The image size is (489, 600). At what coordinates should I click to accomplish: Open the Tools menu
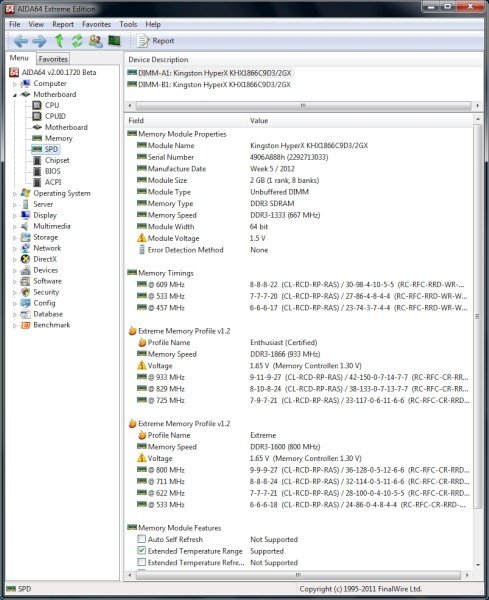[128, 24]
